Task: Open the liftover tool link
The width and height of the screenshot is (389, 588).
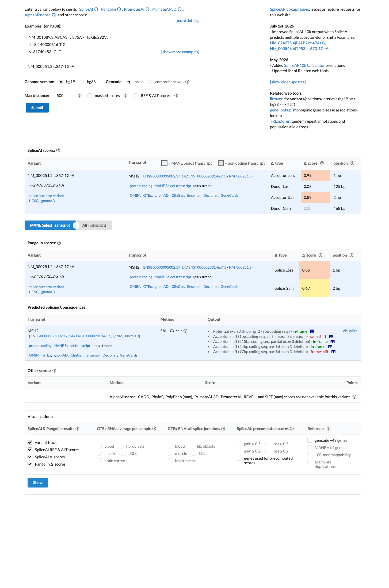Action: click(276, 99)
